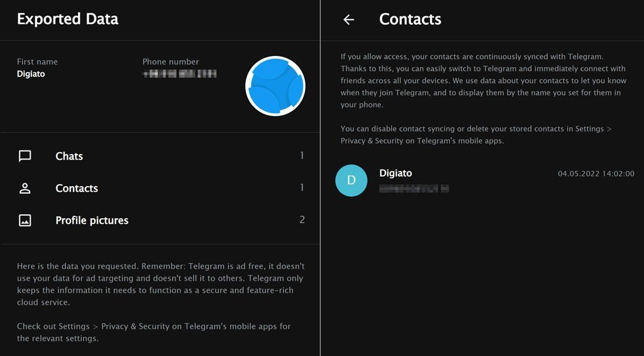Select the paragraph 'Here is the data you requested'
The height and width of the screenshot is (356, 644).
click(x=160, y=284)
